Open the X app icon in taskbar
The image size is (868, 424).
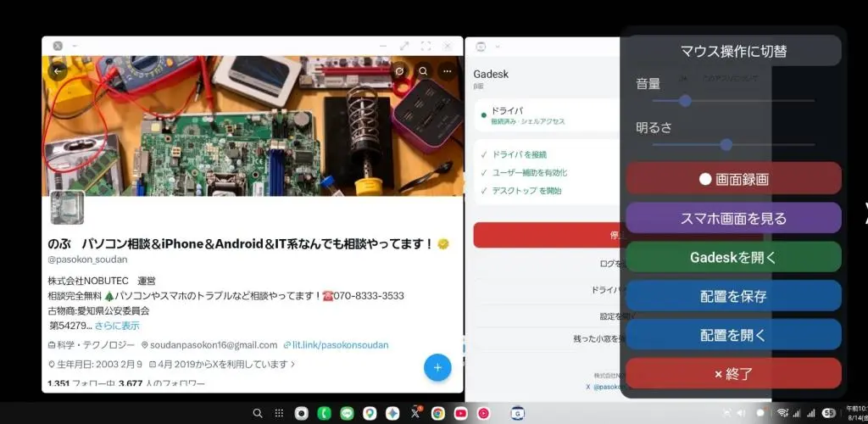point(415,413)
